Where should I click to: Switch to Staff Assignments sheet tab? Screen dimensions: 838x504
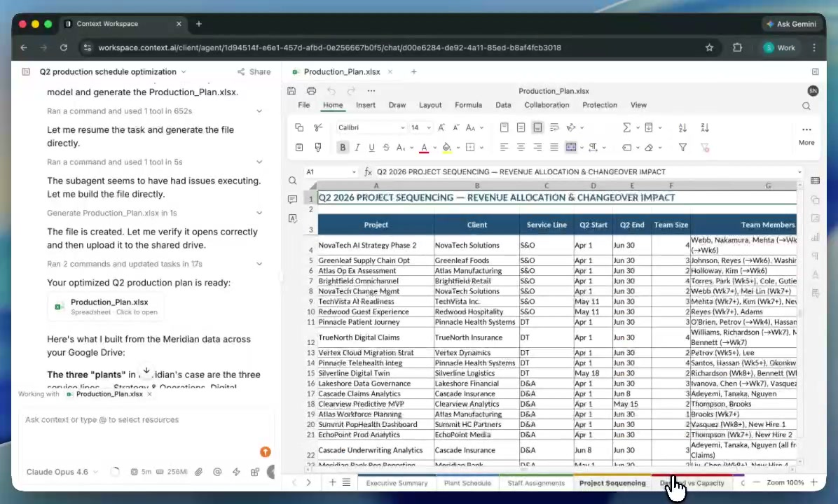(535, 482)
